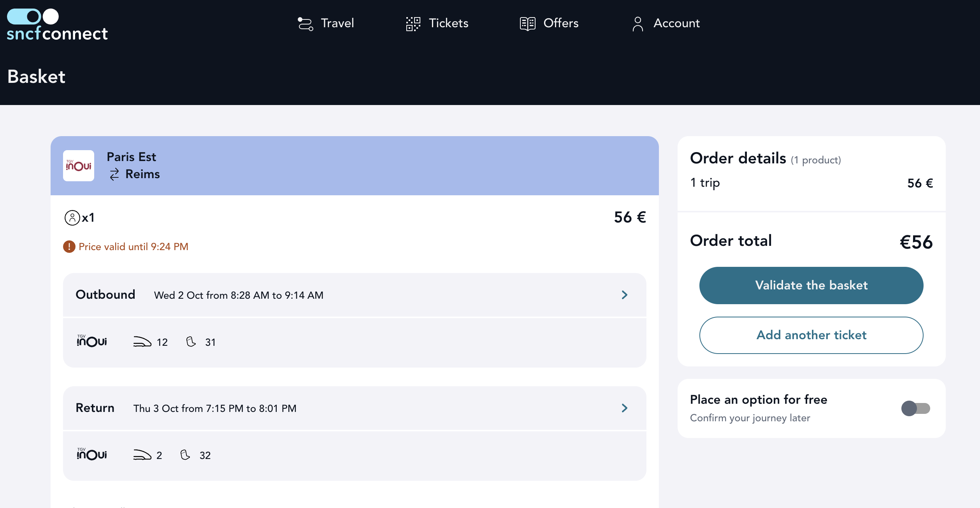Click the outbound seat number icon
Screen dimensions: 980x508
click(x=191, y=342)
